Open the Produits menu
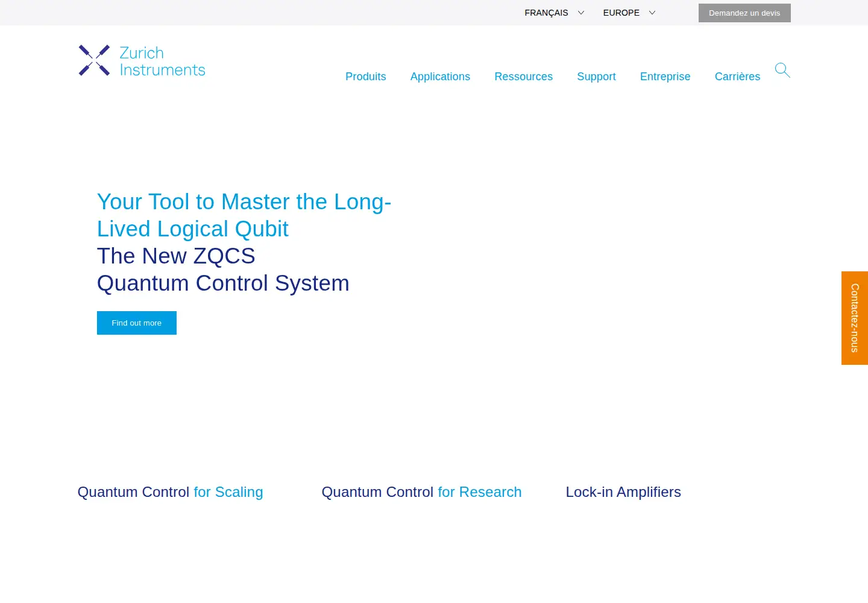The width and height of the screenshot is (868, 603). (x=366, y=77)
